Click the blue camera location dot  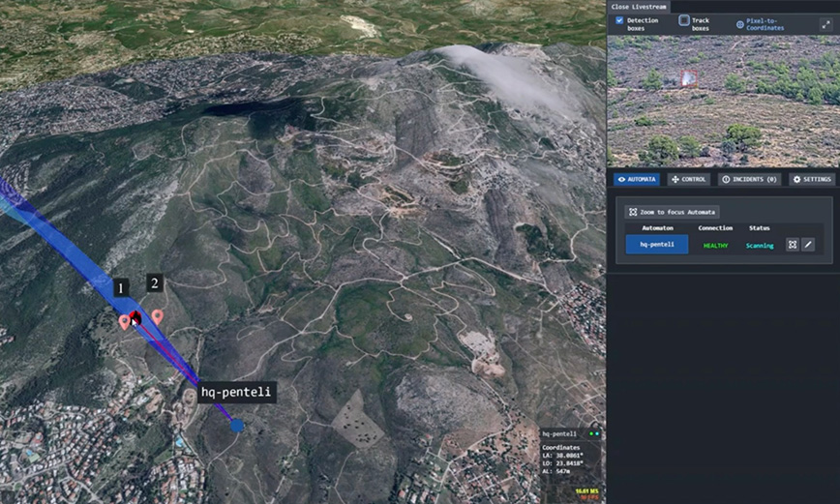[x=237, y=425]
